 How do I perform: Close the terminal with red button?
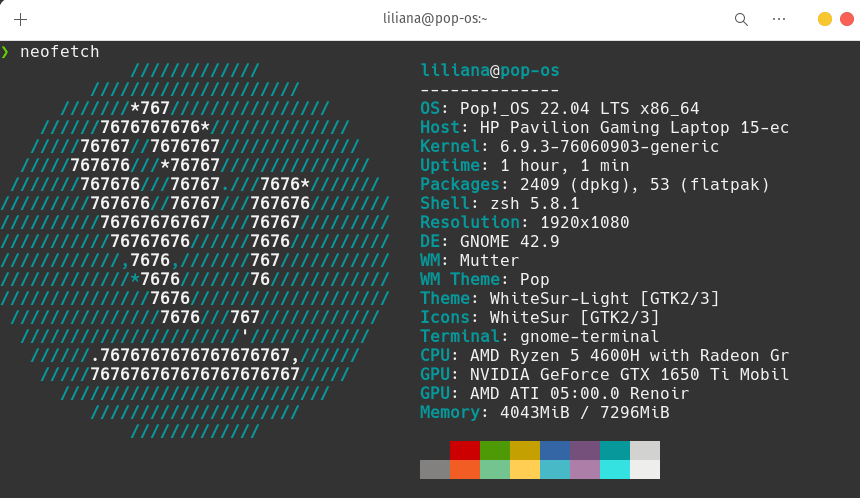pyautogui.click(x=847, y=19)
